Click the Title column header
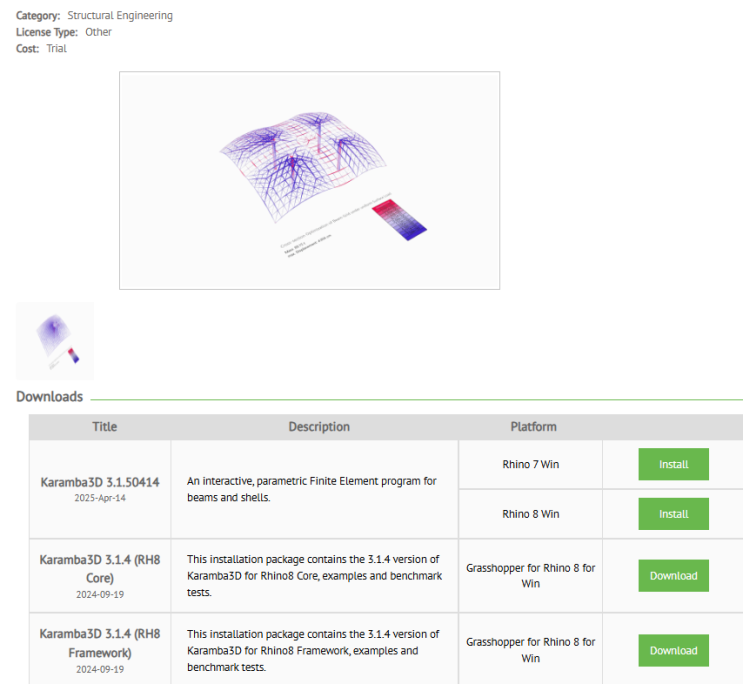The image size is (743, 684). [105, 427]
